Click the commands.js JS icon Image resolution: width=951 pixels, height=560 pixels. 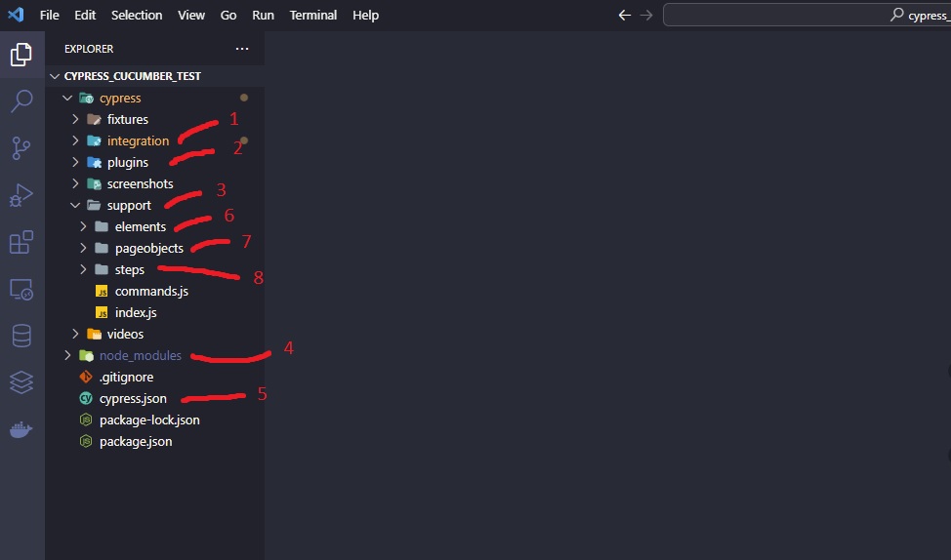point(102,292)
